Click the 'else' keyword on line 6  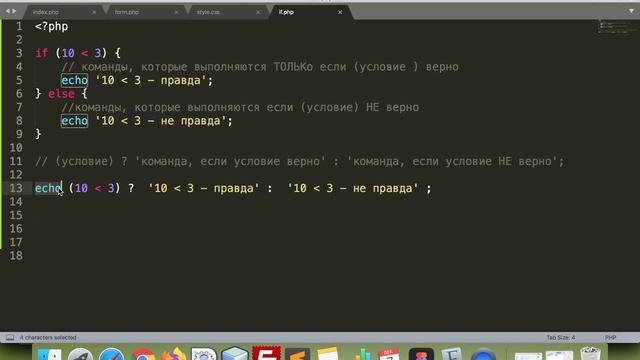61,94
